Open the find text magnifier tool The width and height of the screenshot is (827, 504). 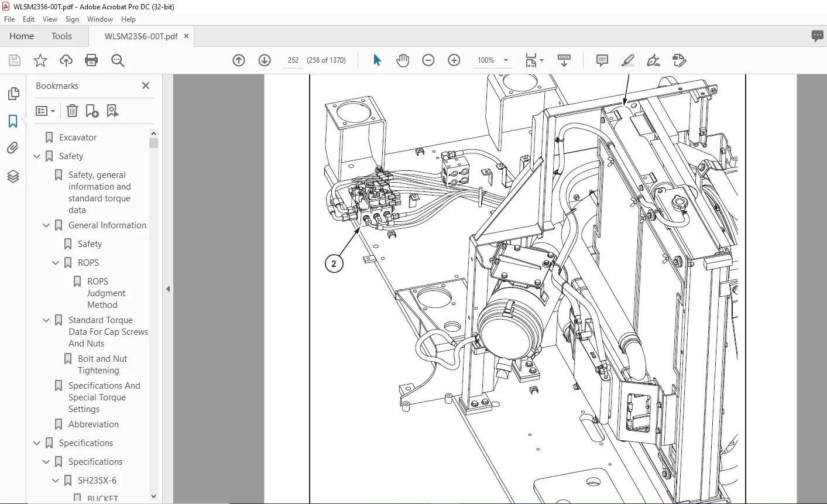(x=118, y=60)
